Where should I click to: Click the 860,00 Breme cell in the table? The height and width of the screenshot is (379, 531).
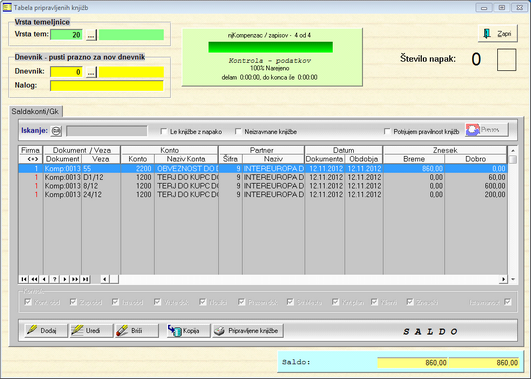(x=414, y=169)
